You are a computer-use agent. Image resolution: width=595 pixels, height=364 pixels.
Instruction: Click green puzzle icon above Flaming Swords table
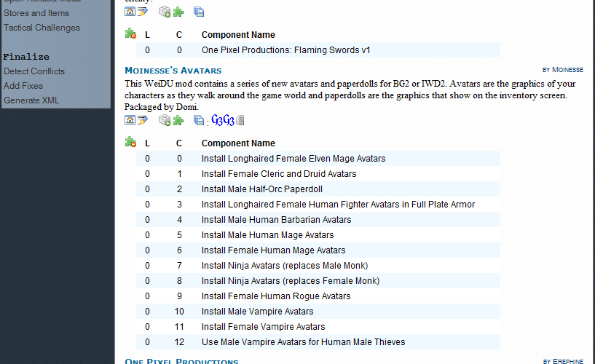[x=178, y=12]
